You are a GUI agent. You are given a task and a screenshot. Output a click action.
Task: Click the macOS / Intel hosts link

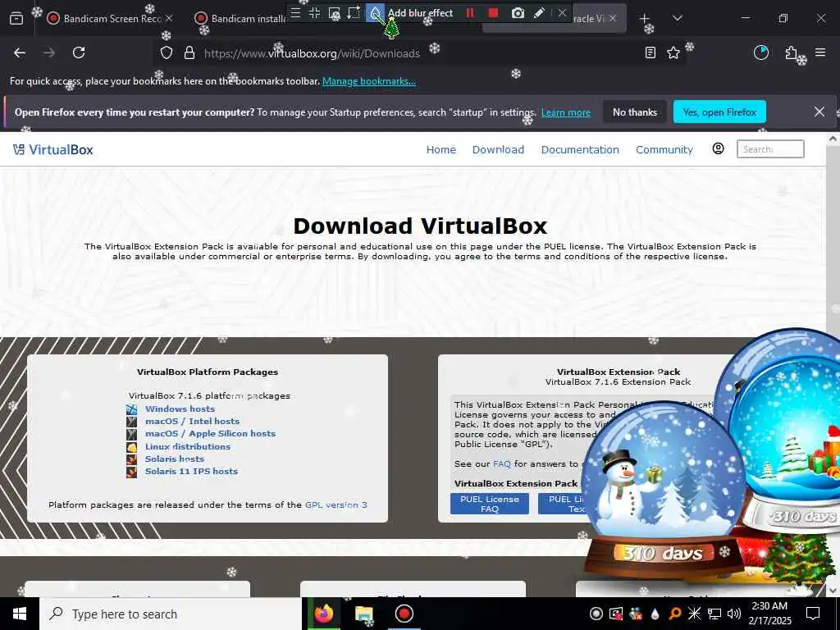[x=192, y=421]
